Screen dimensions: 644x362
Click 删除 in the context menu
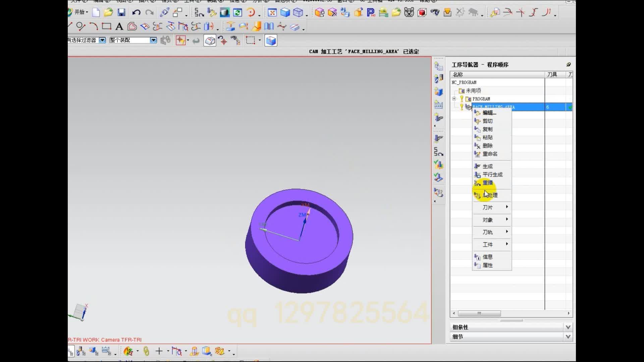487,145
